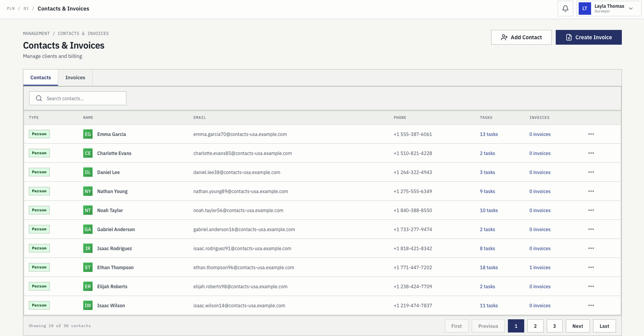Open row actions for Daniel Lee

[591, 172]
